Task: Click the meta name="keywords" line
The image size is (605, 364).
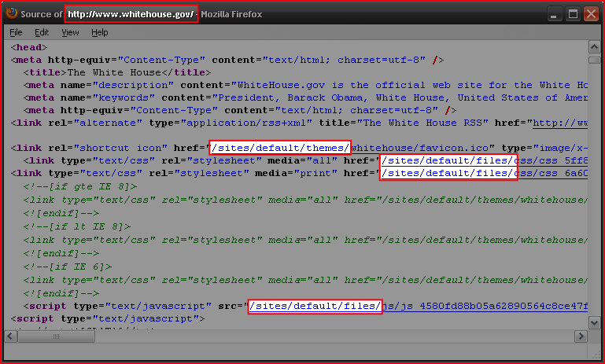Action: click(305, 98)
